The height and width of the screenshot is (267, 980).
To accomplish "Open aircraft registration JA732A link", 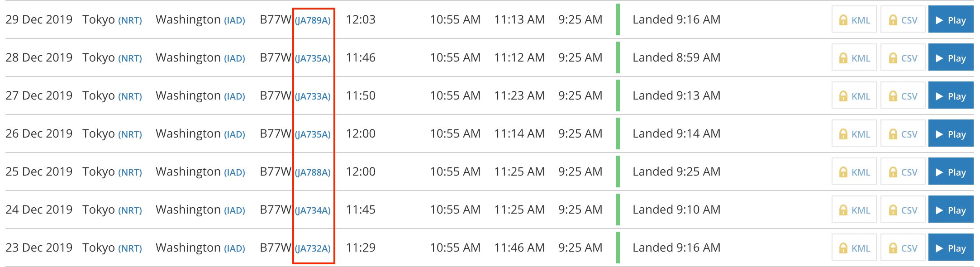I will [x=313, y=248].
